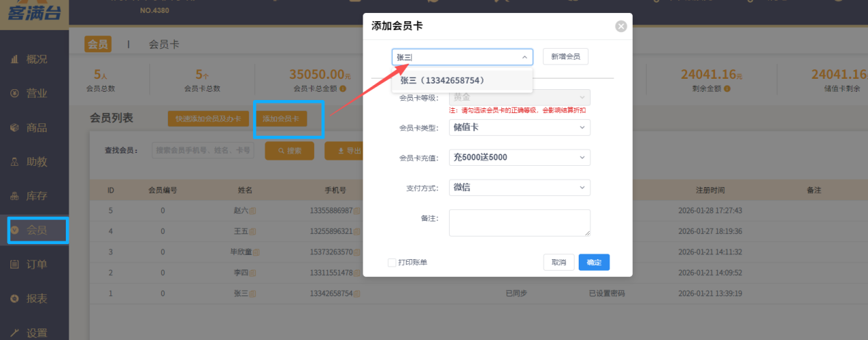The height and width of the screenshot is (340, 868).
Task: Click info icon beside 会员卡总金额
Action: (342, 88)
